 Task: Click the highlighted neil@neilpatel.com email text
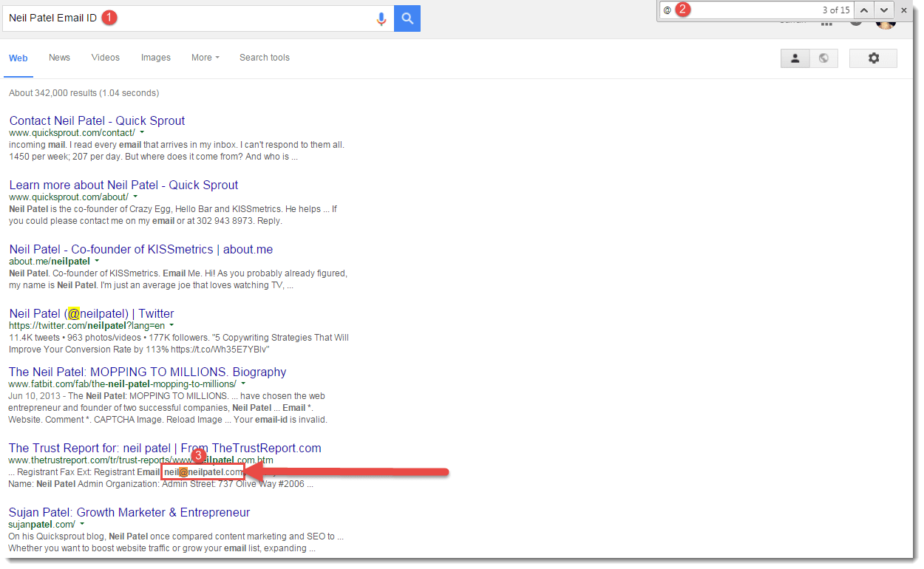203,472
